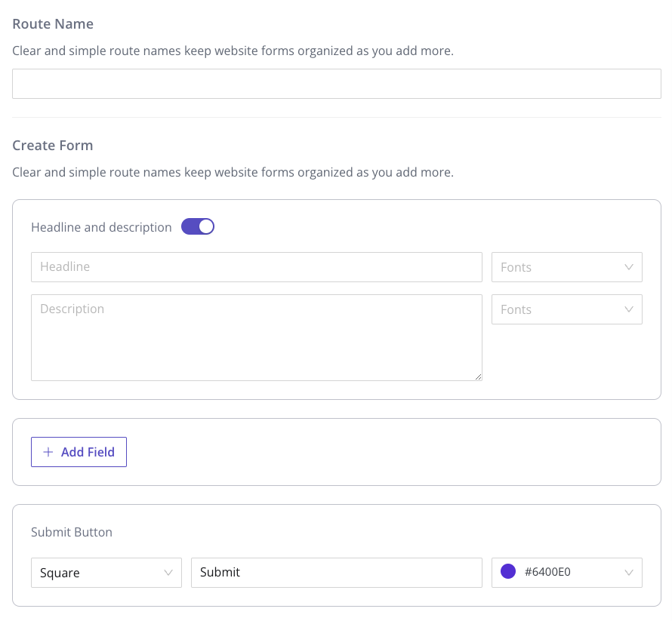
Task: Click the purple color swatch circle
Action: point(508,572)
